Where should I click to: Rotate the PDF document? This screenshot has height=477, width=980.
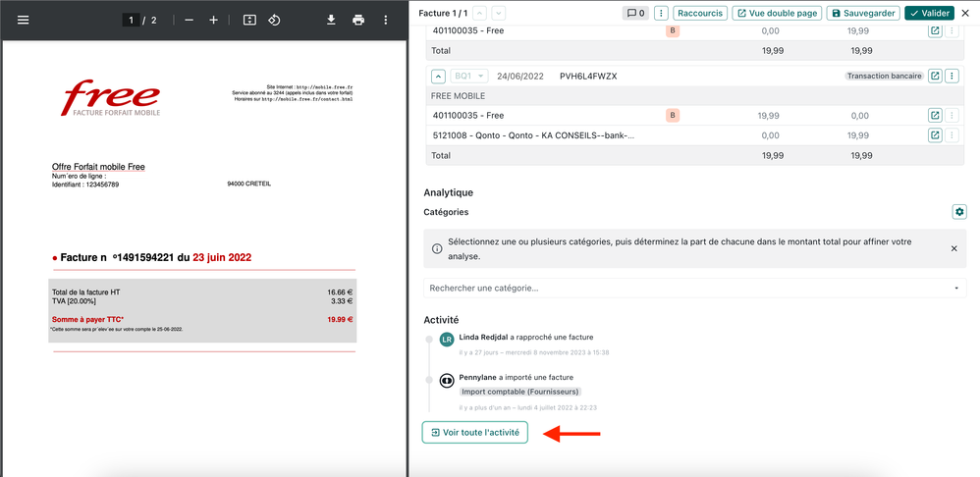[275, 20]
